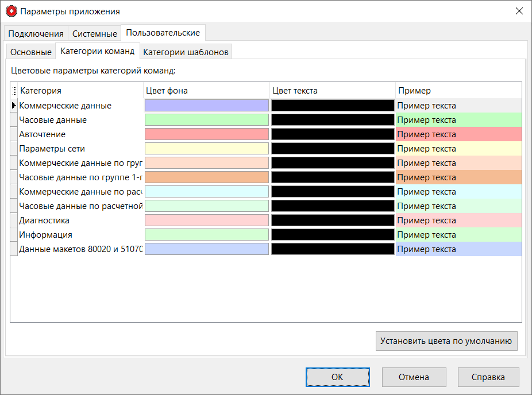532x395 pixels.
Task: Close the Параметры приложения dialog
Action: 519,11
